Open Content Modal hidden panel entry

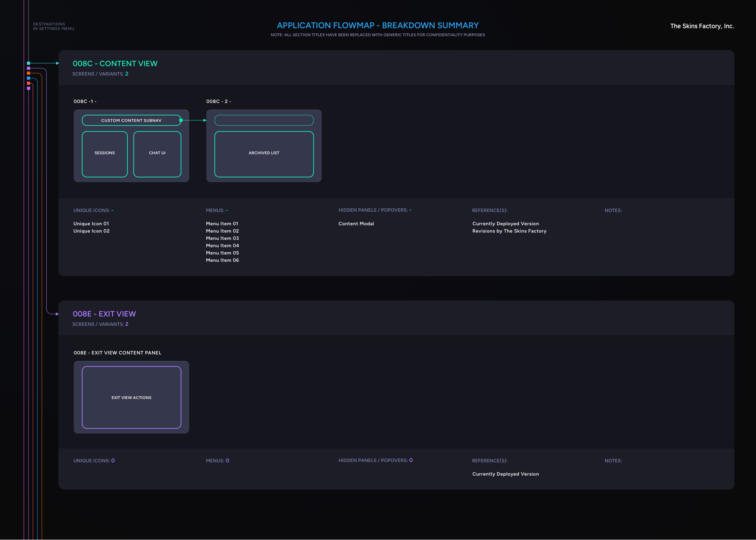pyautogui.click(x=356, y=224)
